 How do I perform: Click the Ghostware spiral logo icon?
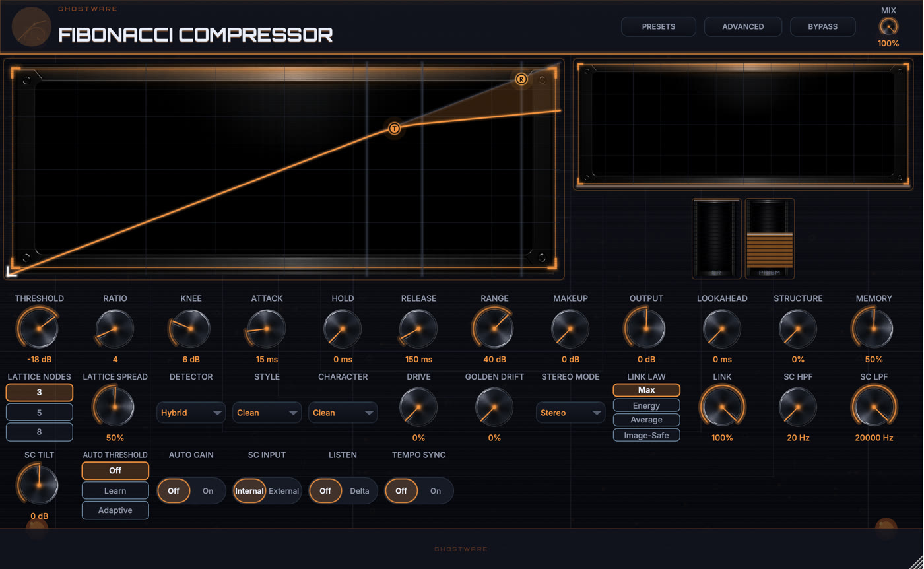click(31, 27)
